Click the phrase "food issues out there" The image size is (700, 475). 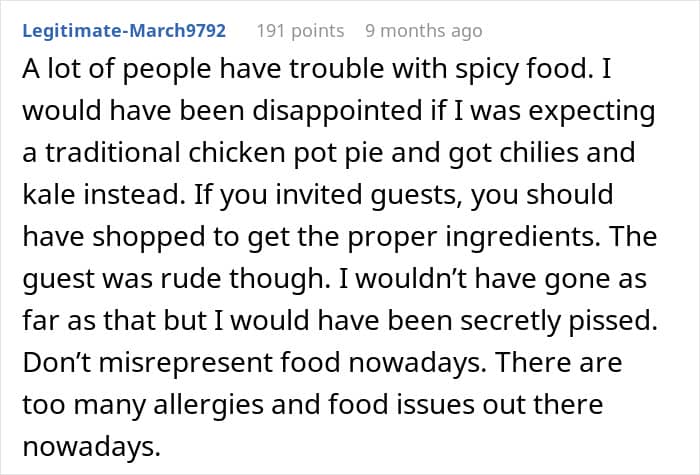[x=466, y=404]
